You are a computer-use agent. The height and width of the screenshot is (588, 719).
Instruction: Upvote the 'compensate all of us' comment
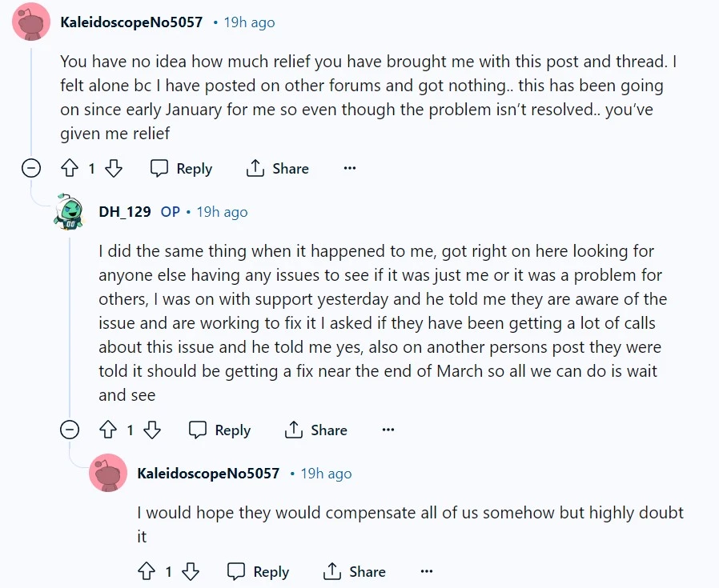147,572
